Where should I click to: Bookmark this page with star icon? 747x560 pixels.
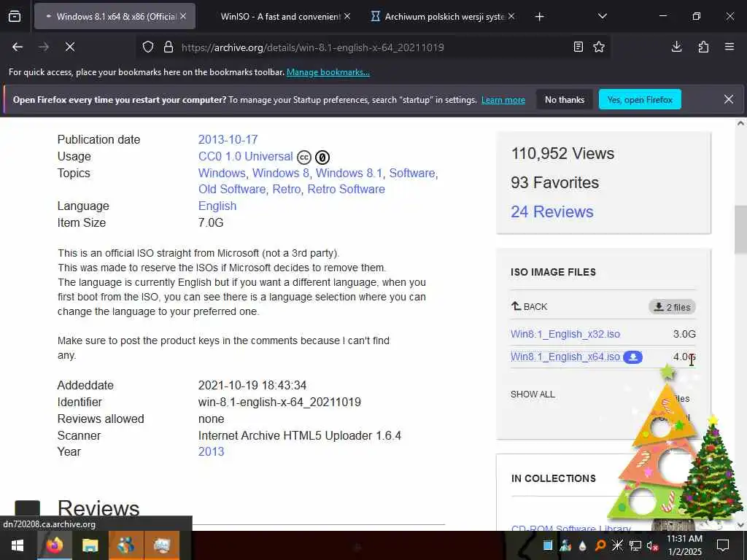pyautogui.click(x=599, y=47)
